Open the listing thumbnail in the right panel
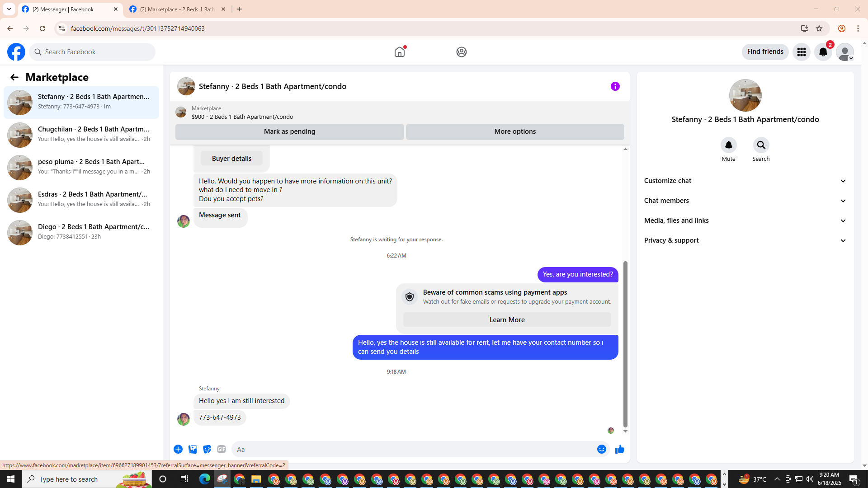 tap(745, 95)
